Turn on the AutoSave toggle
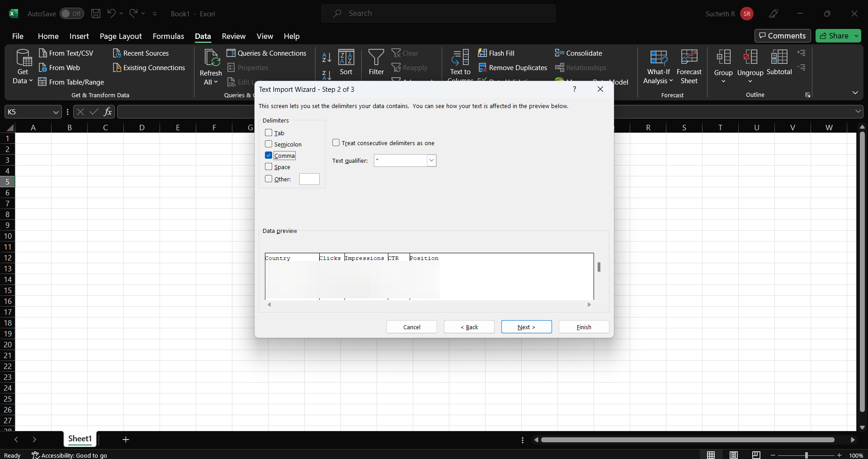 tap(71, 14)
